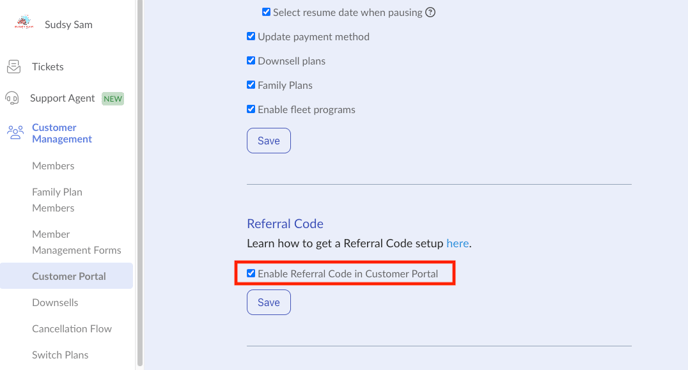688x370 pixels.
Task: Click the NEW badge next to Support Agent
Action: (x=113, y=99)
